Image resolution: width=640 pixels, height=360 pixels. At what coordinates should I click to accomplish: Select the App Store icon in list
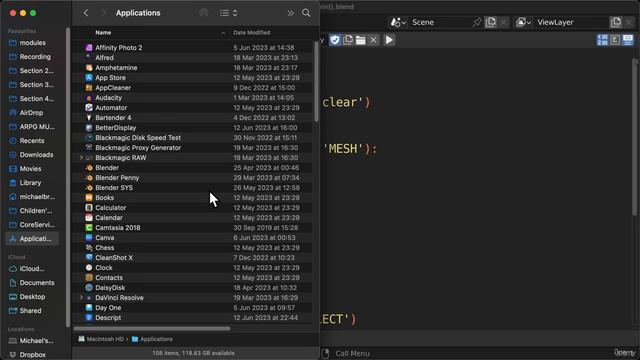[x=89, y=78]
